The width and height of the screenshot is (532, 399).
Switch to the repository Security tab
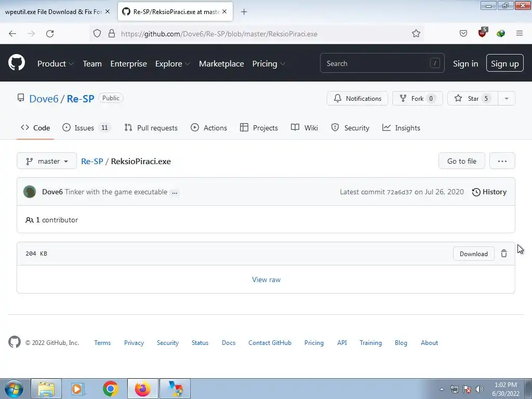click(350, 128)
